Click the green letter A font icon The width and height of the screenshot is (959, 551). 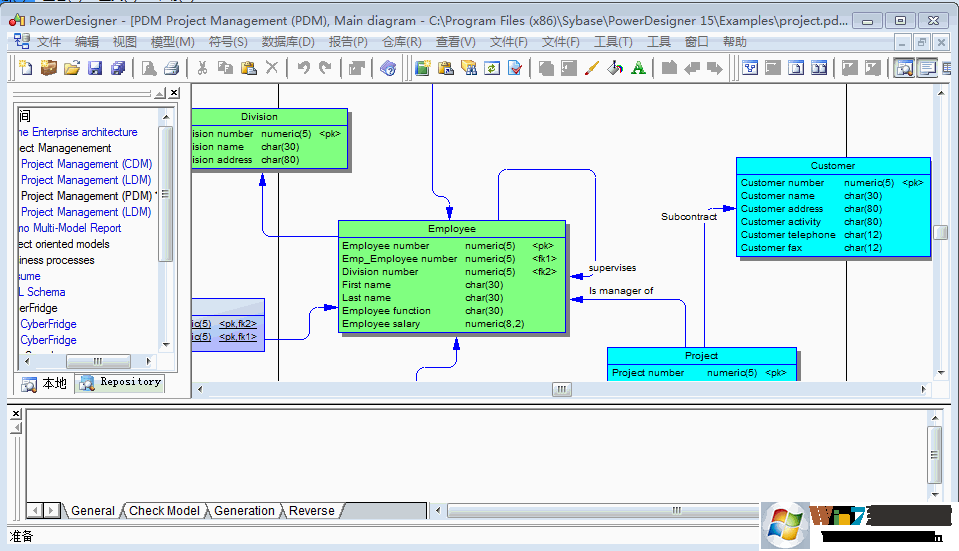click(638, 68)
